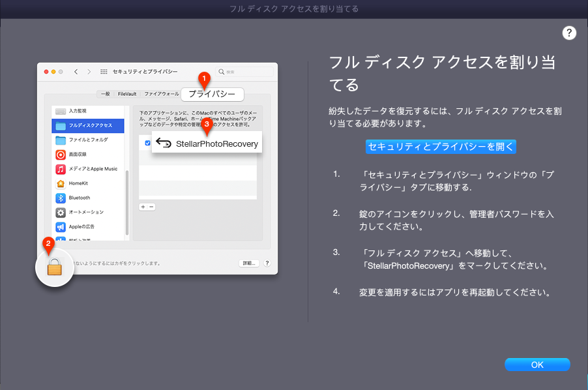Image resolution: width=588 pixels, height=390 pixels.
Task: Click セキュリティとプライバシー title in illustrated window
Action: [x=145, y=72]
